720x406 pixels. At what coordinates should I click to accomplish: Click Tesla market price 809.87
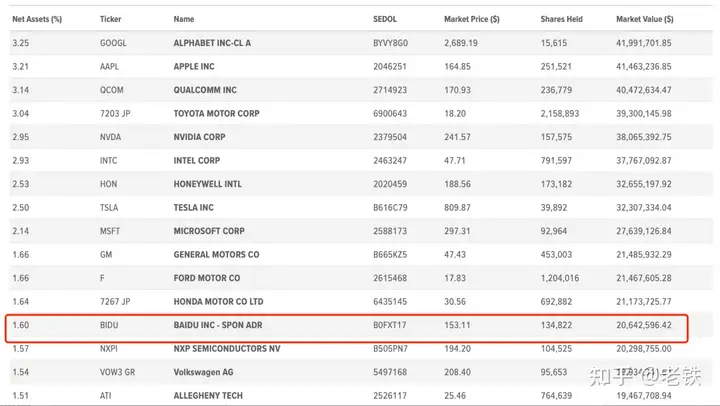[x=457, y=208]
